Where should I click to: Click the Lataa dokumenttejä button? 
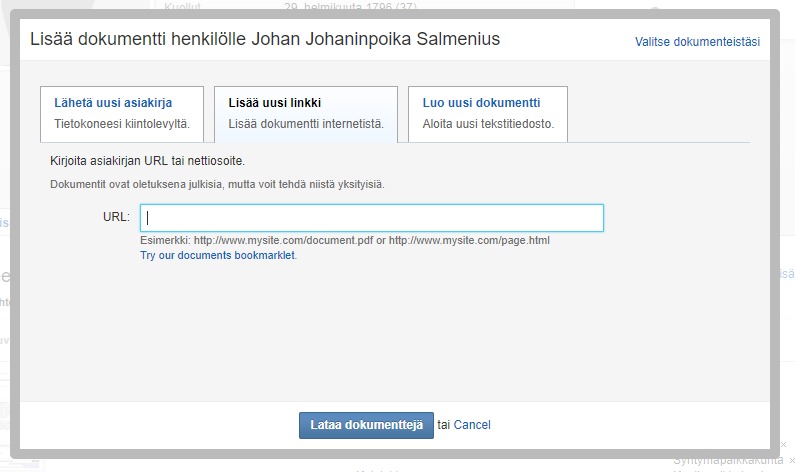click(x=366, y=425)
